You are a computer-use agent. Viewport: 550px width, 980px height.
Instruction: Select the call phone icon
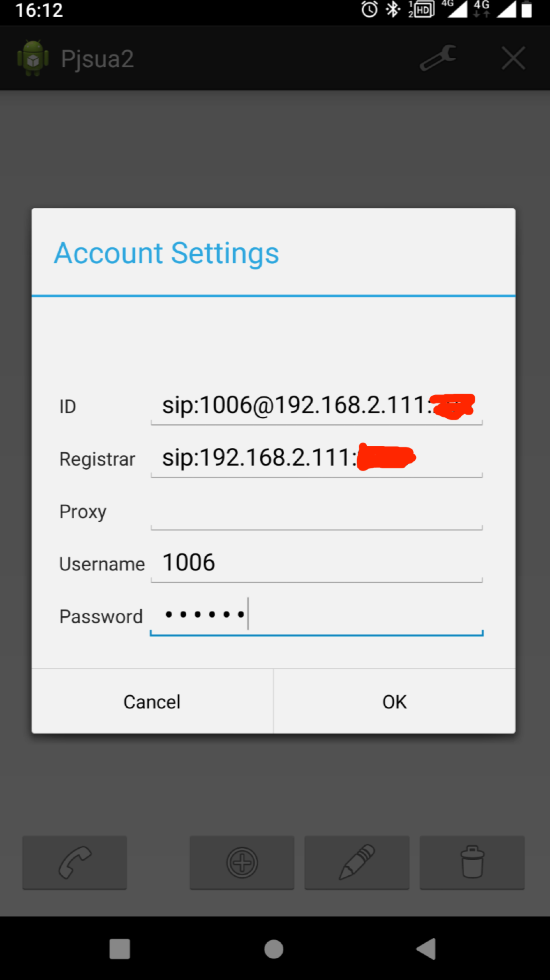(x=75, y=862)
